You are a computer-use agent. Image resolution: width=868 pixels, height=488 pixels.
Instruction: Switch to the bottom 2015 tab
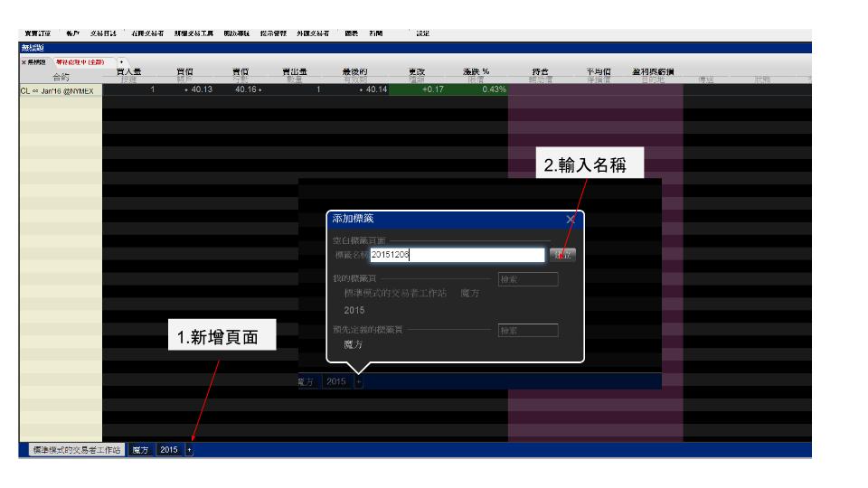tap(169, 450)
